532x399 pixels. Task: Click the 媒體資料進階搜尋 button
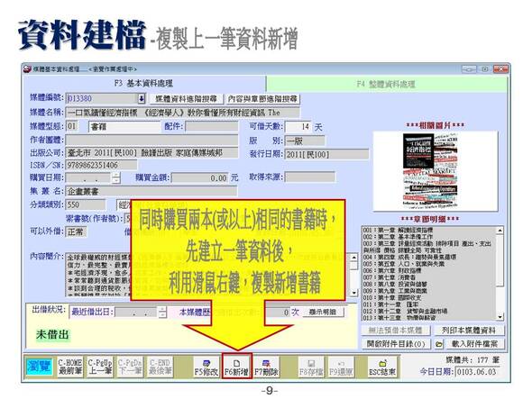coord(187,99)
